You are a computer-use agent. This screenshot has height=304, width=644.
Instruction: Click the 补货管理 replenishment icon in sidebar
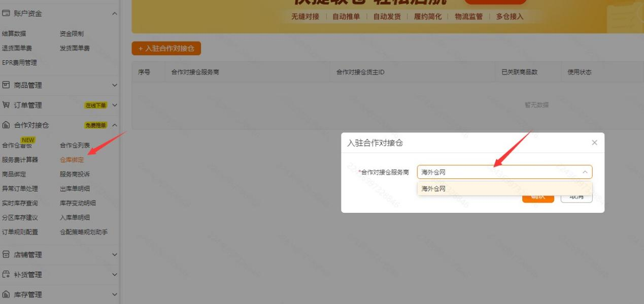coord(6,275)
